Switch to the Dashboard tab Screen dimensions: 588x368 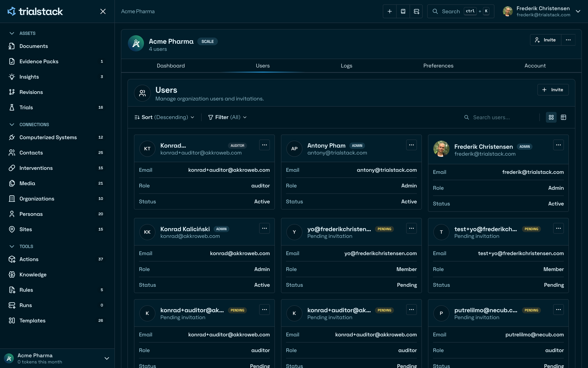[x=171, y=66]
